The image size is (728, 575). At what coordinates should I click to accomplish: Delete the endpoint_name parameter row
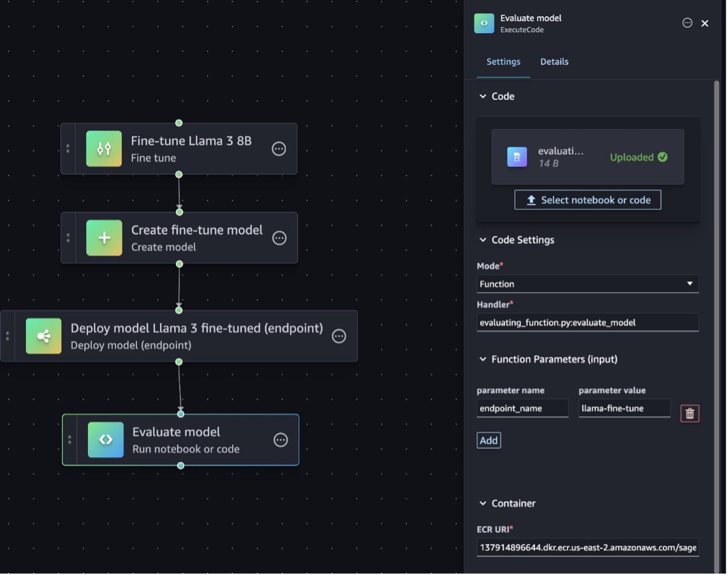(x=690, y=414)
